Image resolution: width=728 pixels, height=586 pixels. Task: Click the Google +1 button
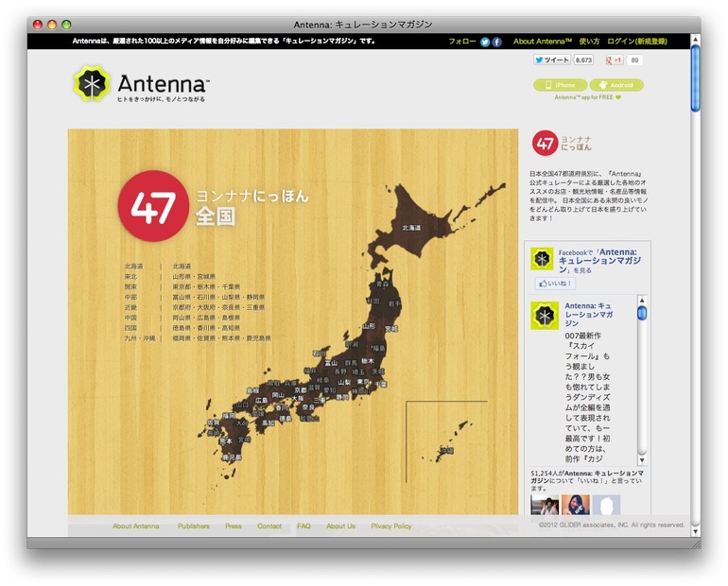pyautogui.click(x=615, y=60)
